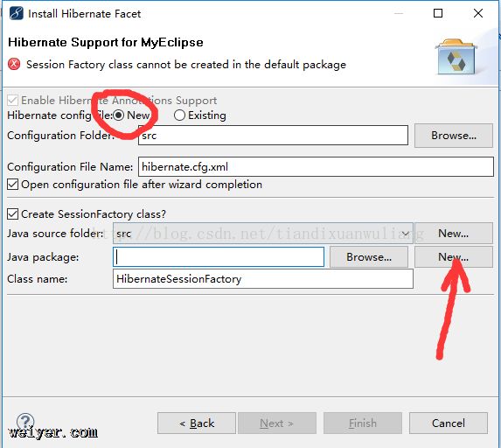The image size is (501, 448).
Task: Expand the Java source folder dropdown
Action: coord(405,234)
